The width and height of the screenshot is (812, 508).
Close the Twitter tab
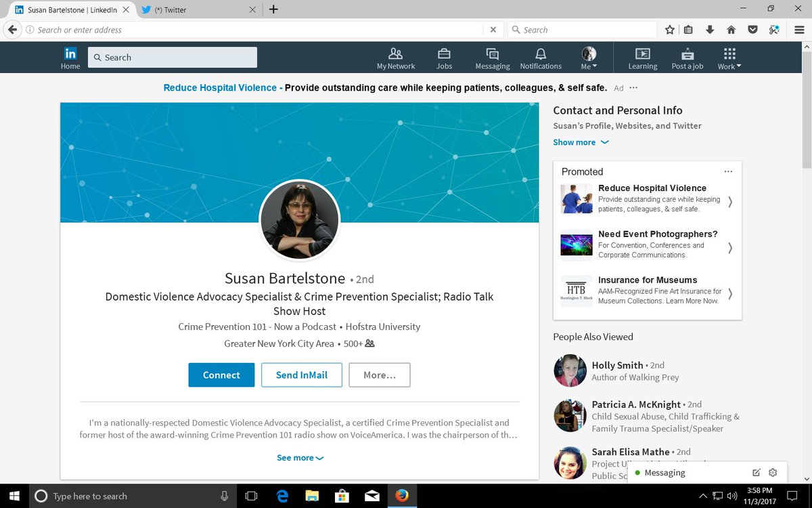pos(252,9)
